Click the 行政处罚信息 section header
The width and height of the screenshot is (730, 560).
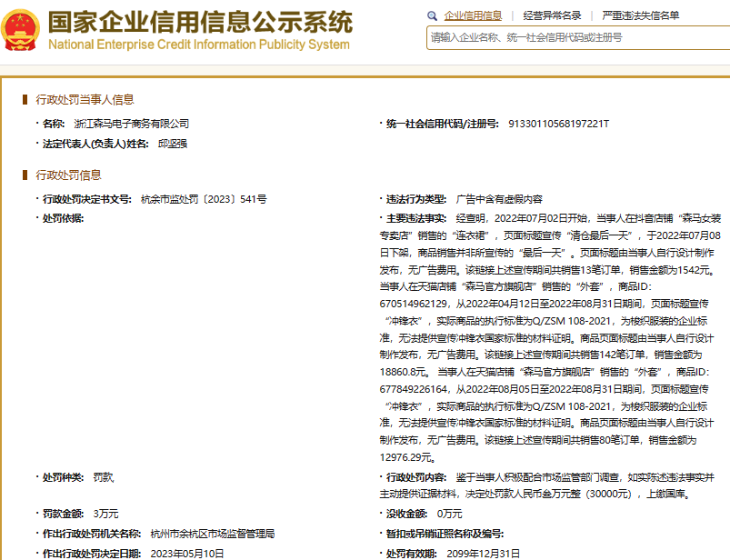(68, 175)
